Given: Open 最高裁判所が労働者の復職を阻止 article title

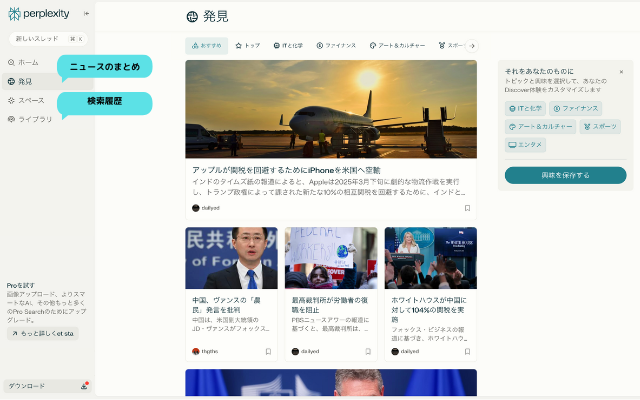Looking at the screenshot, I should 330,305.
